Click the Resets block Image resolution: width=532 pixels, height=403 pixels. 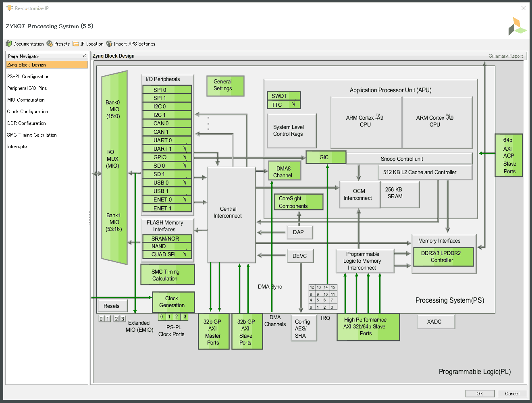[x=112, y=306]
